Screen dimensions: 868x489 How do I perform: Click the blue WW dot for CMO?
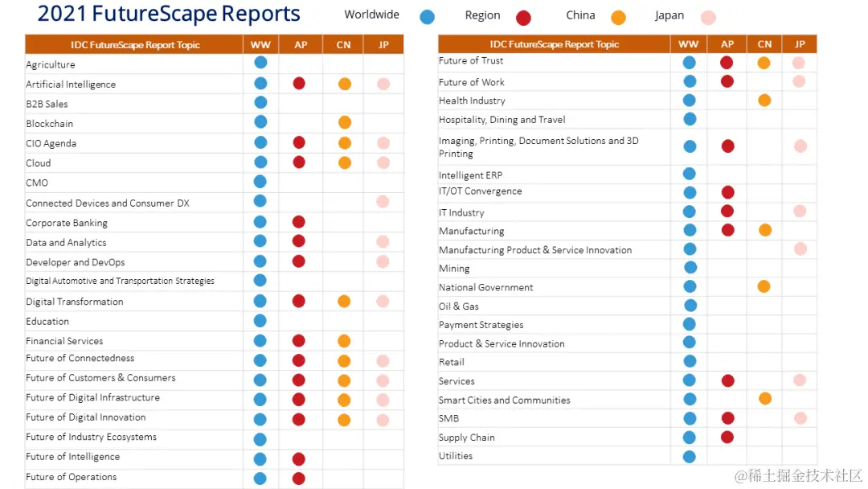[x=260, y=182]
